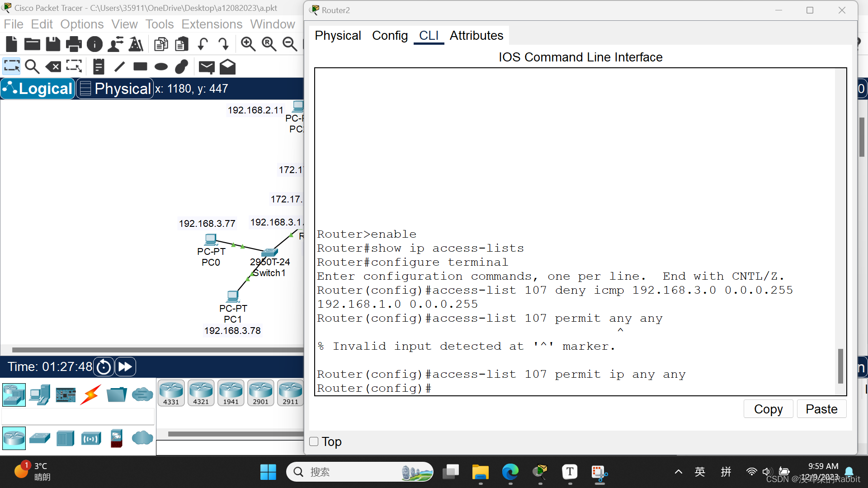
Task: Choose the Add Complex PDU open envelope
Action: tap(227, 66)
